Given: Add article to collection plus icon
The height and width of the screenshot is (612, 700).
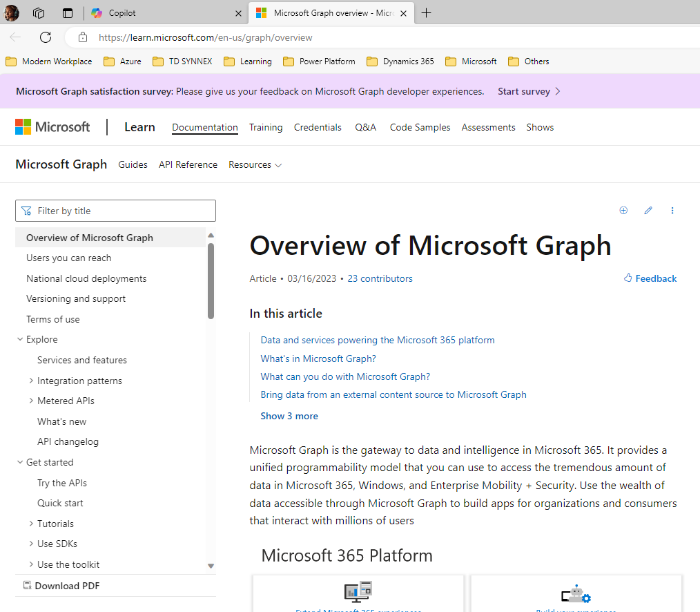Looking at the screenshot, I should pyautogui.click(x=623, y=211).
